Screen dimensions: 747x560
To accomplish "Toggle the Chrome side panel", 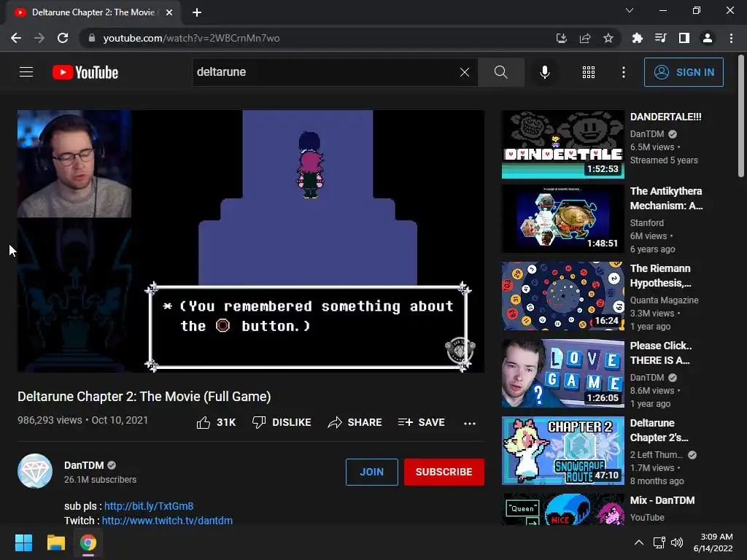I will point(684,38).
